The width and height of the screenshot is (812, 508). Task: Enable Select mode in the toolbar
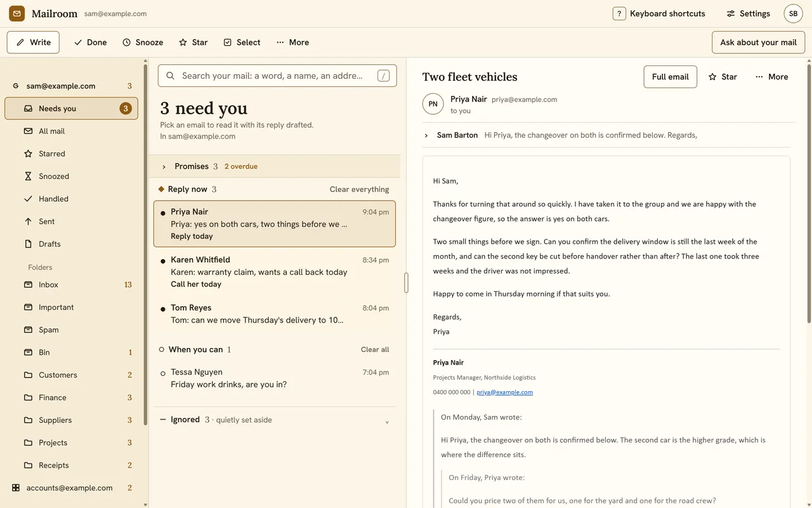click(x=242, y=43)
